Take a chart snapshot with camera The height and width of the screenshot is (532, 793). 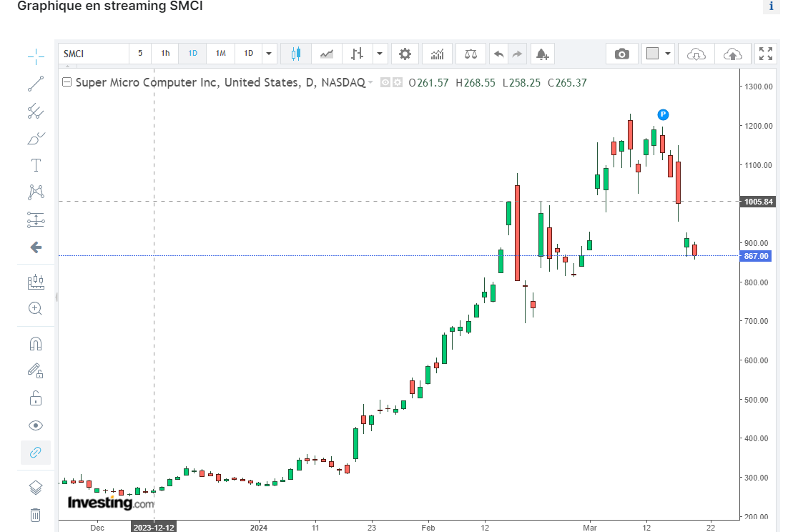click(621, 54)
